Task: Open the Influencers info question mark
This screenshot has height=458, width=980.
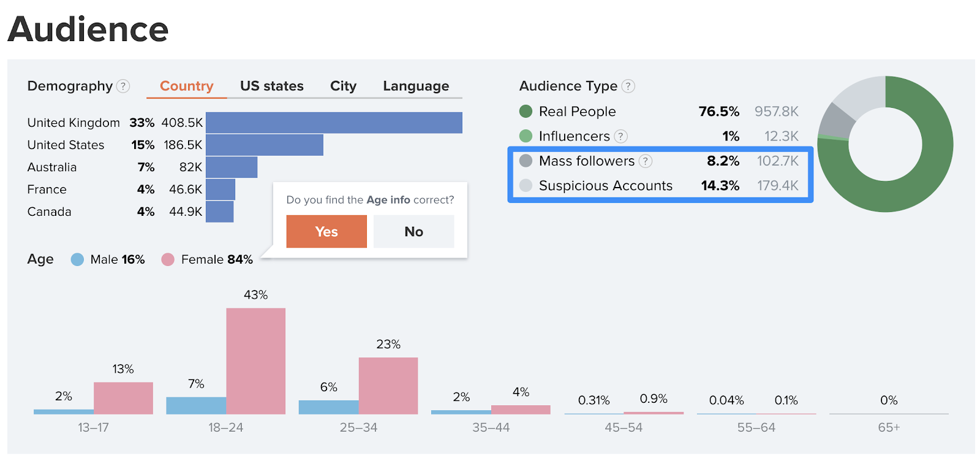Action: click(620, 136)
